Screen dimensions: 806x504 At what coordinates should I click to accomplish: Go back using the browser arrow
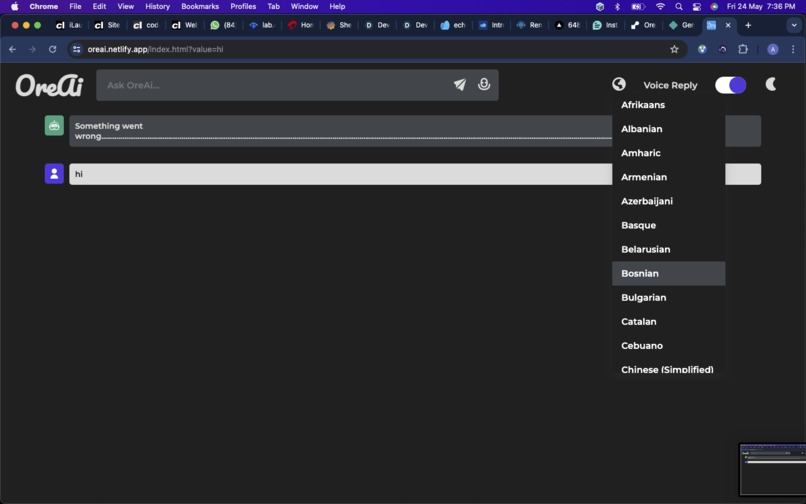tap(13, 49)
